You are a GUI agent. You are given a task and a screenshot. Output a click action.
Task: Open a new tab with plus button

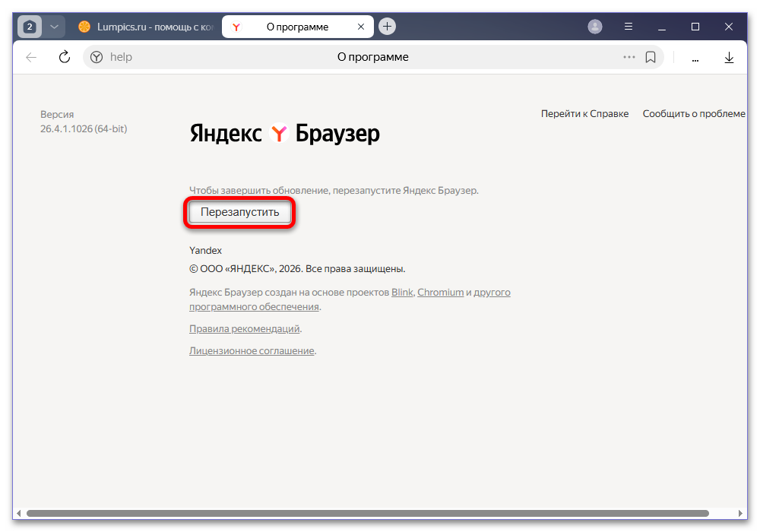pyautogui.click(x=387, y=26)
